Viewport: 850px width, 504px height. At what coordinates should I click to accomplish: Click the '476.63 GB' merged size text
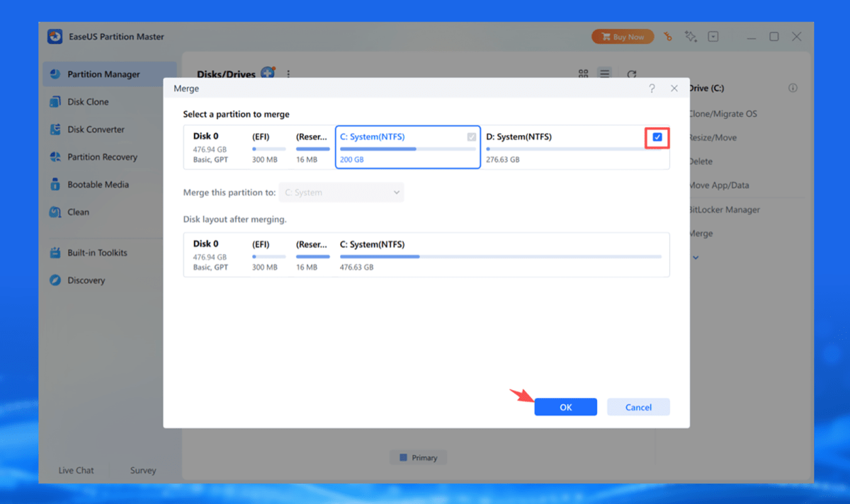tap(357, 268)
